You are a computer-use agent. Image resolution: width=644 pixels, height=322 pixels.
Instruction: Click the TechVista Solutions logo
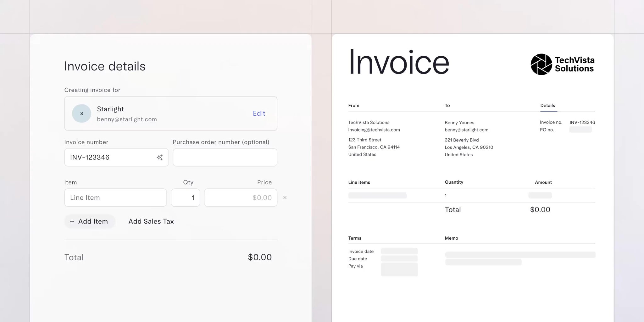(563, 64)
